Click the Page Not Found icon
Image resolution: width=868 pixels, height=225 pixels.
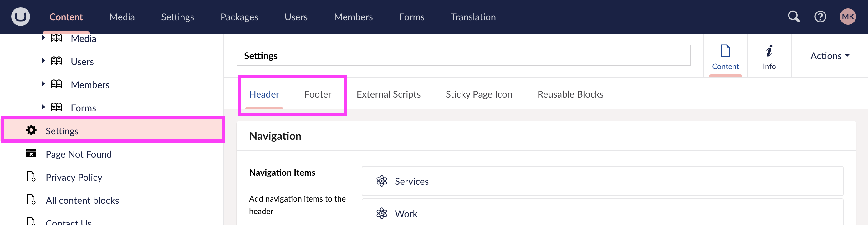[31, 153]
